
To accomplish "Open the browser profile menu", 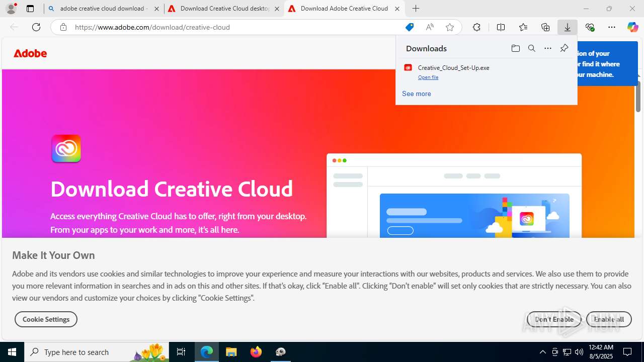I will point(11,9).
